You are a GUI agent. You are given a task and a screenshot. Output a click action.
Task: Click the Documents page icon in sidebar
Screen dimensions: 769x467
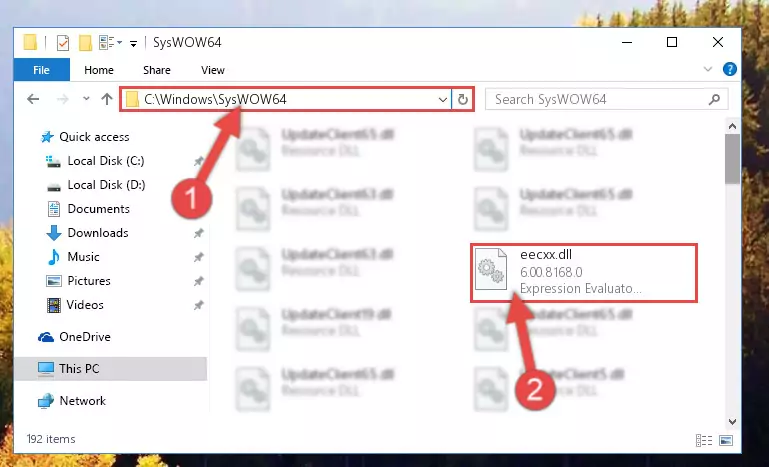pyautogui.click(x=53, y=209)
